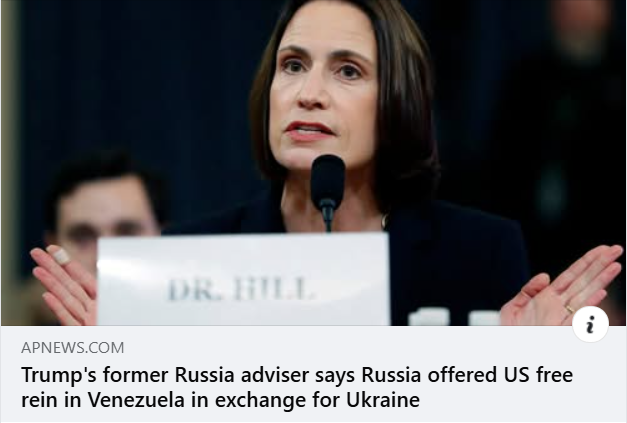Open the APNEWS.COM source link
The image size is (627, 423).
point(72,347)
